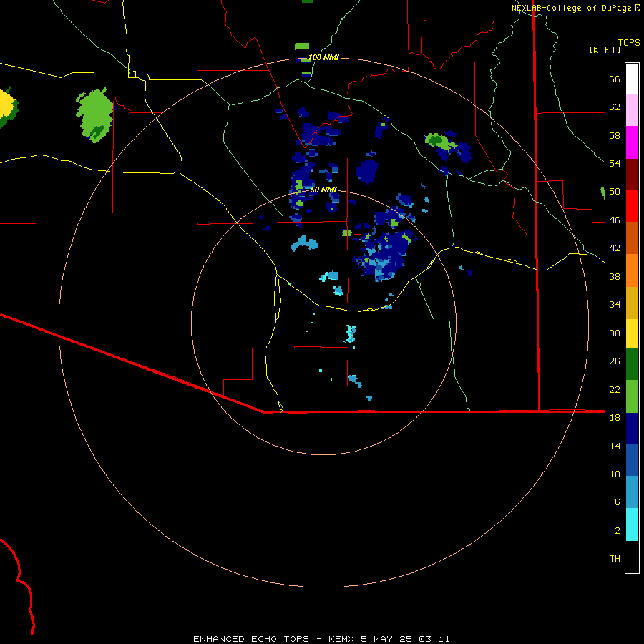
Task: Click the yellow legend swatch
Action: (x=632, y=333)
